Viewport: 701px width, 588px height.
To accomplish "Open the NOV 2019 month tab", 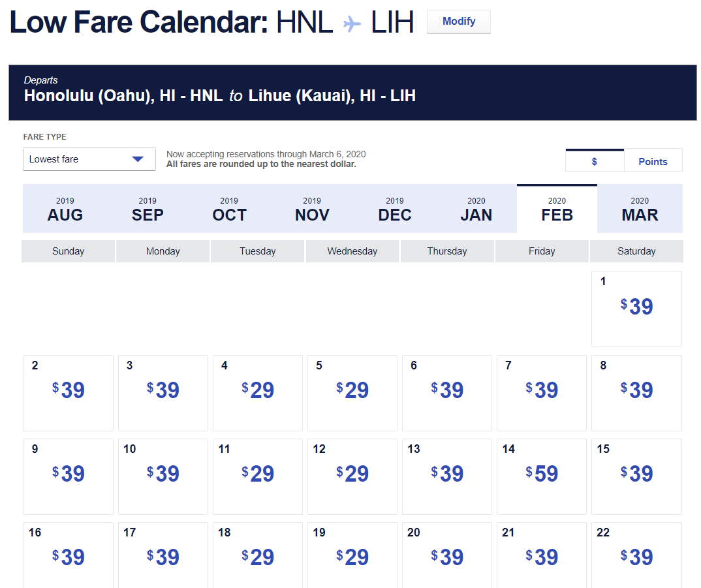I will click(312, 209).
